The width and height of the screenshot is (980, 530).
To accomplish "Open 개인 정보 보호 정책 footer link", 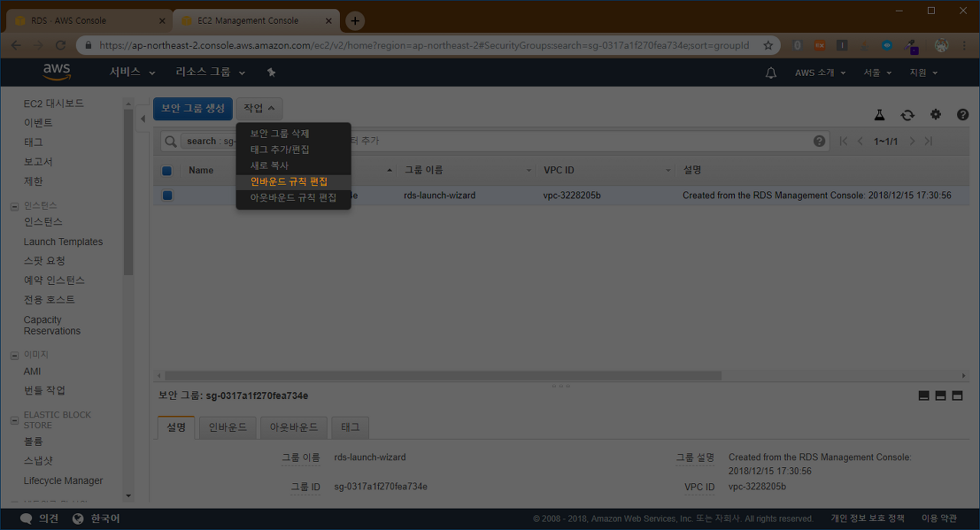I will 867,519.
